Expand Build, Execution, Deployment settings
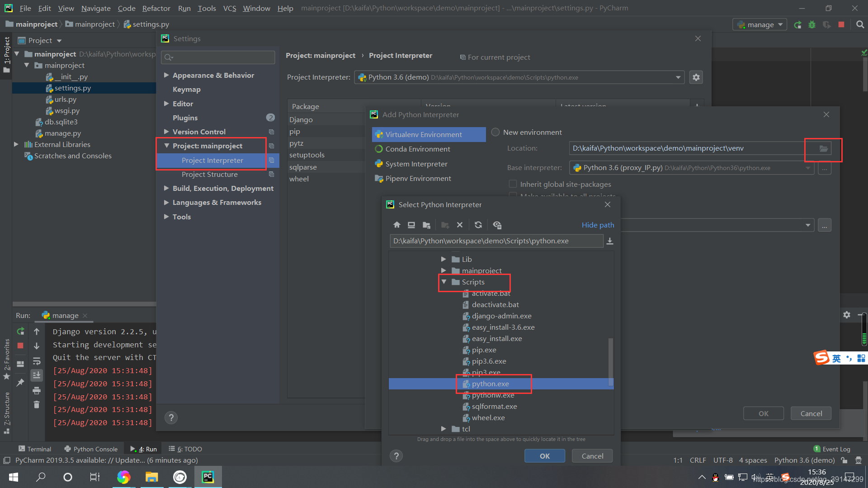 tap(166, 188)
